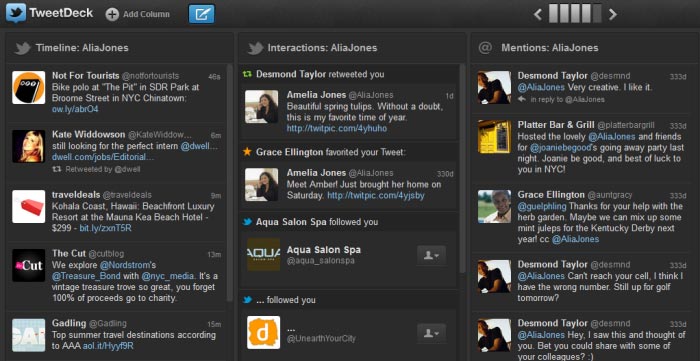Click the Platter Bar & Grill avatar
The image size is (700, 361).
pyautogui.click(x=494, y=136)
